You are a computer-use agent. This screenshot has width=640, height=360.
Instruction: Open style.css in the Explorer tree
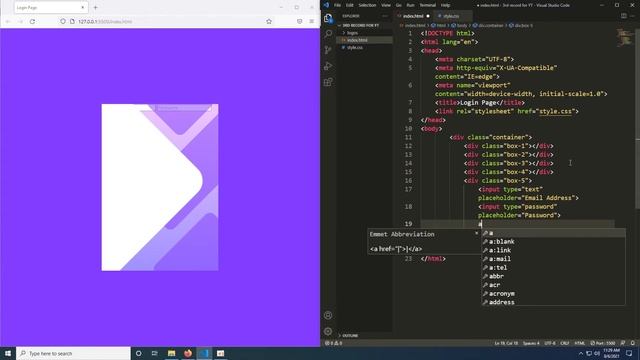pos(355,47)
